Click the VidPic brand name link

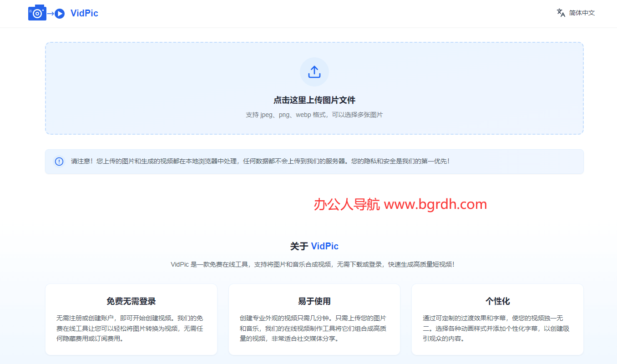coord(84,13)
